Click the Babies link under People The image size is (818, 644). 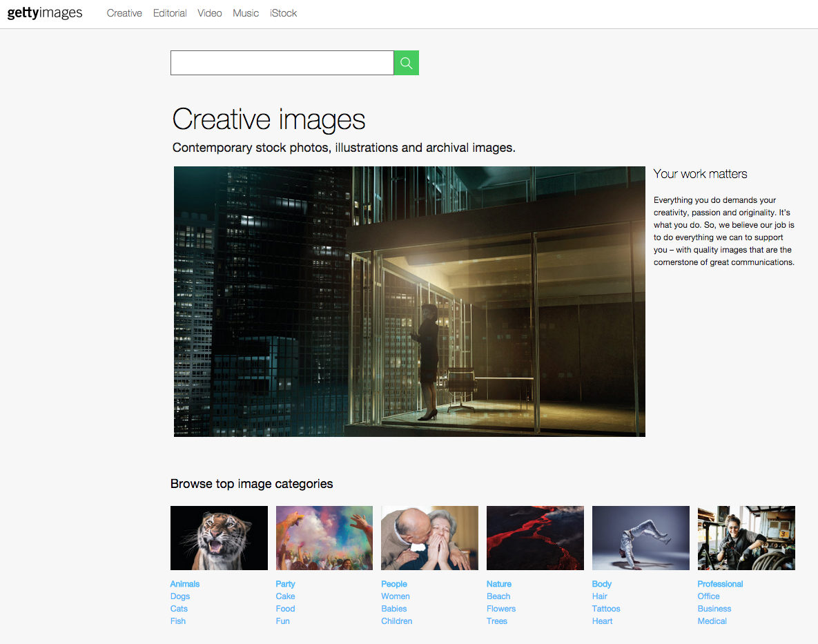point(394,609)
